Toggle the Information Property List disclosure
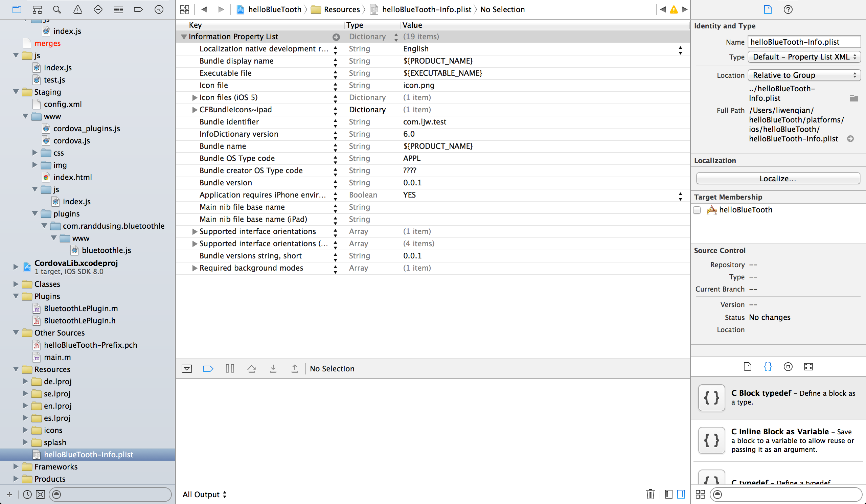Image resolution: width=866 pixels, height=504 pixels. (185, 37)
